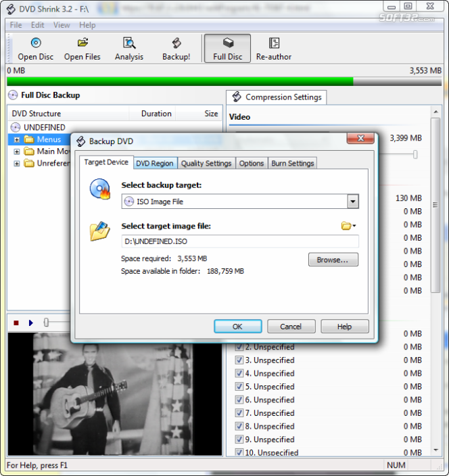The height and width of the screenshot is (476, 449).
Task: Open Disc from the toolbar
Action: coord(36,49)
